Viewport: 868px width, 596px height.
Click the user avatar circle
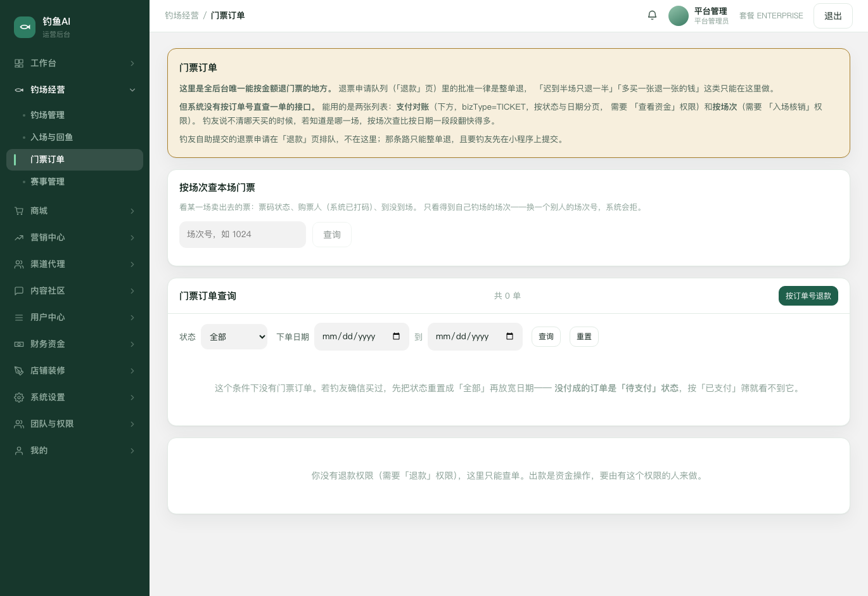679,16
